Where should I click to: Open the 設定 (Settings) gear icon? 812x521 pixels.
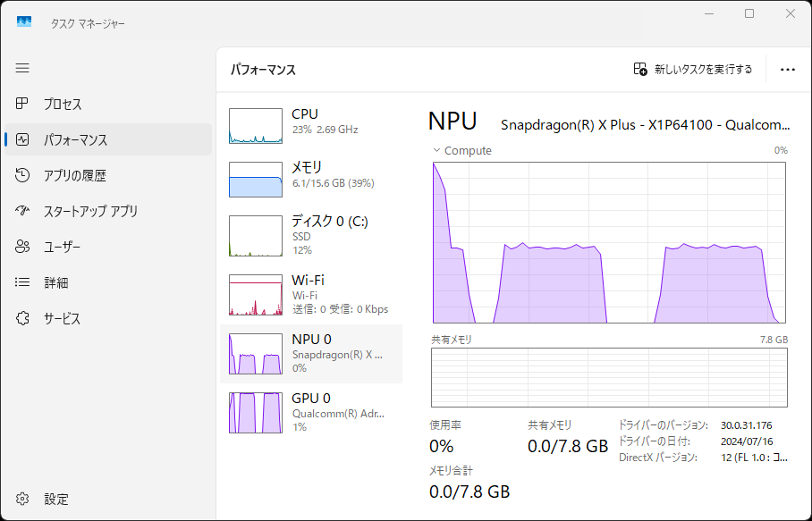[21, 499]
